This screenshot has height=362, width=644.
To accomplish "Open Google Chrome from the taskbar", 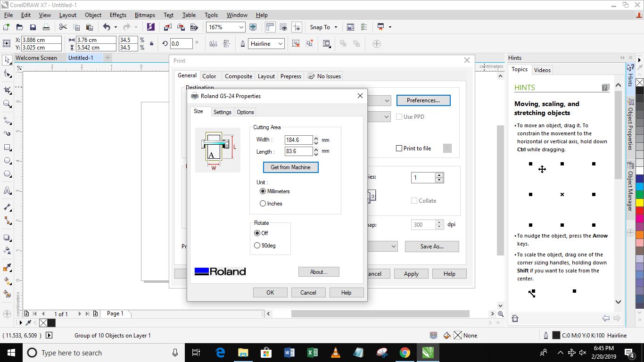I will point(405,353).
